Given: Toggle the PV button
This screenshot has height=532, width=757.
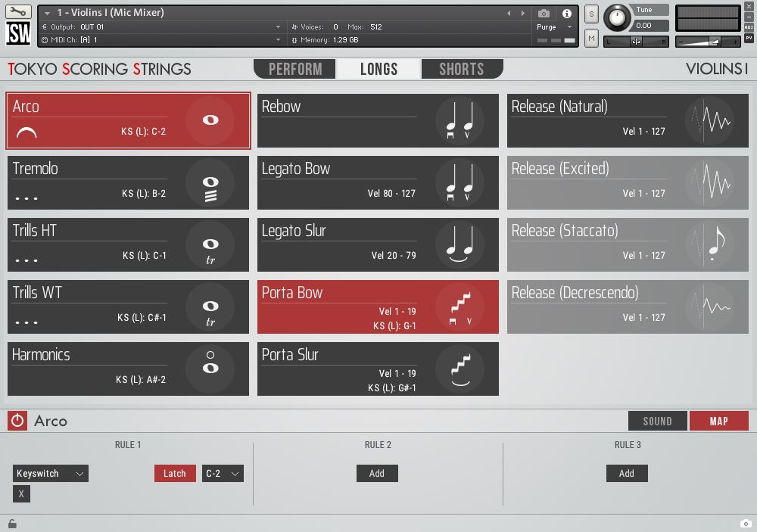Looking at the screenshot, I should (x=749, y=38).
